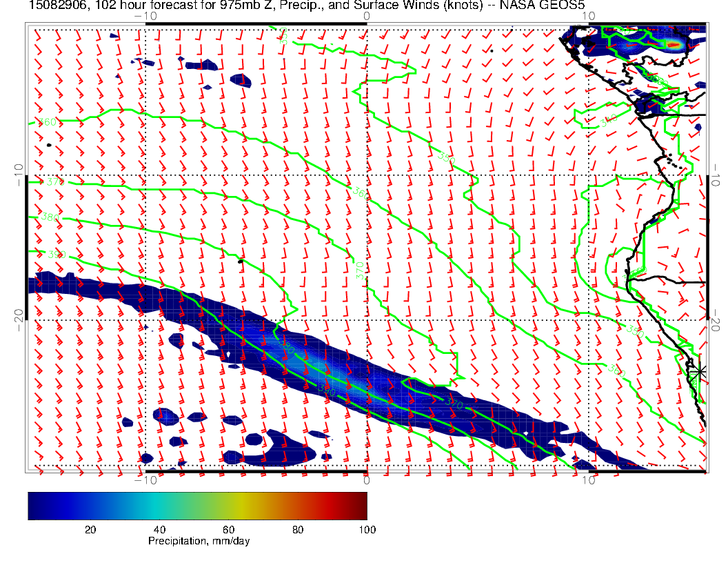Click the left axis latitude label "−20"
The width and height of the screenshot is (728, 563).
(x=17, y=319)
